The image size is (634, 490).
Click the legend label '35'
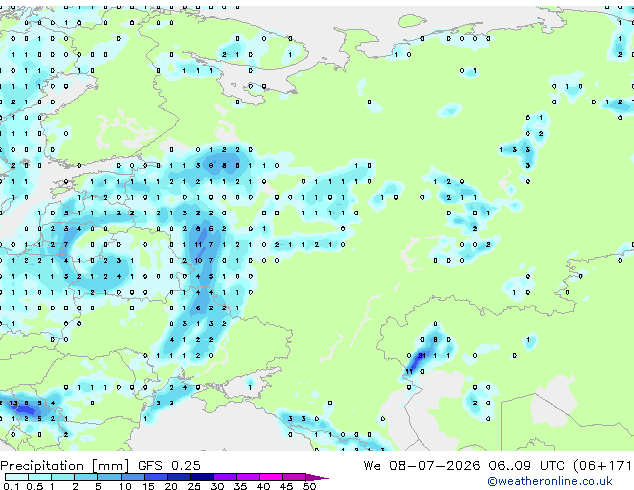click(x=240, y=486)
